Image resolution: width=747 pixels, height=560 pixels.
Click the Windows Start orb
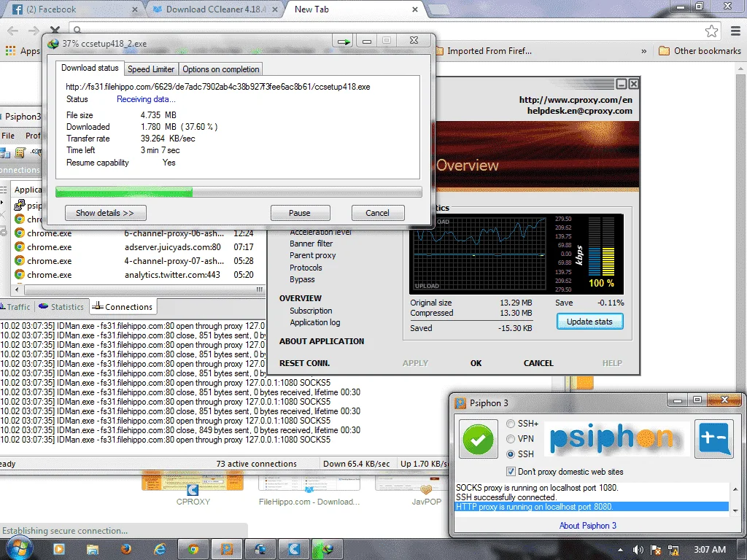19,548
